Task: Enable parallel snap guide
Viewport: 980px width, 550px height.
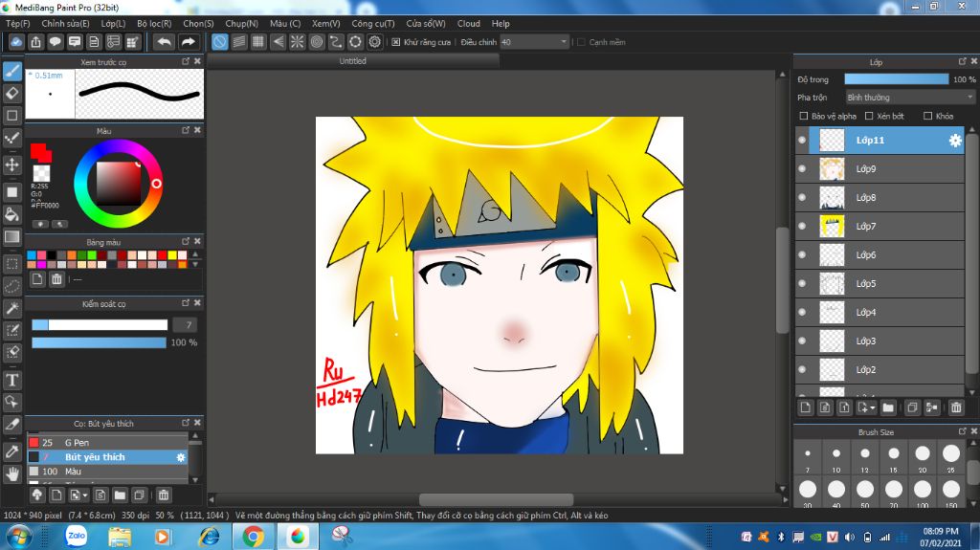Action: [x=238, y=42]
